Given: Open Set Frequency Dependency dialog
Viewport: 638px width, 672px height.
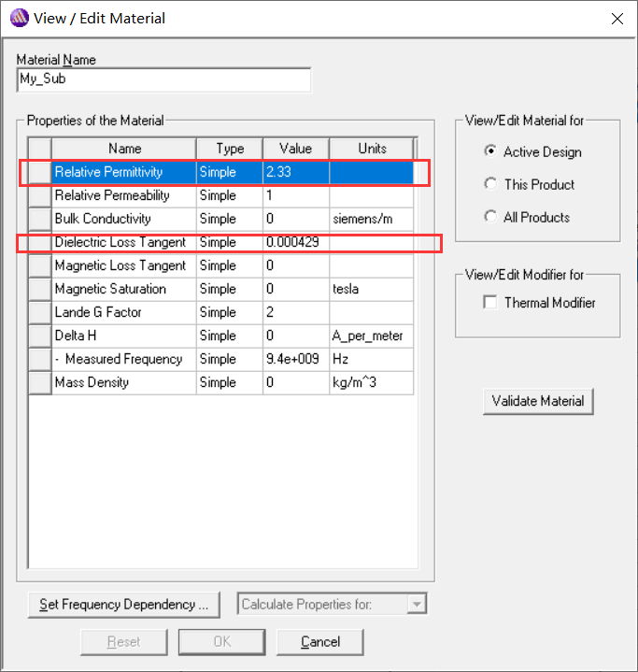Looking at the screenshot, I should (x=124, y=605).
